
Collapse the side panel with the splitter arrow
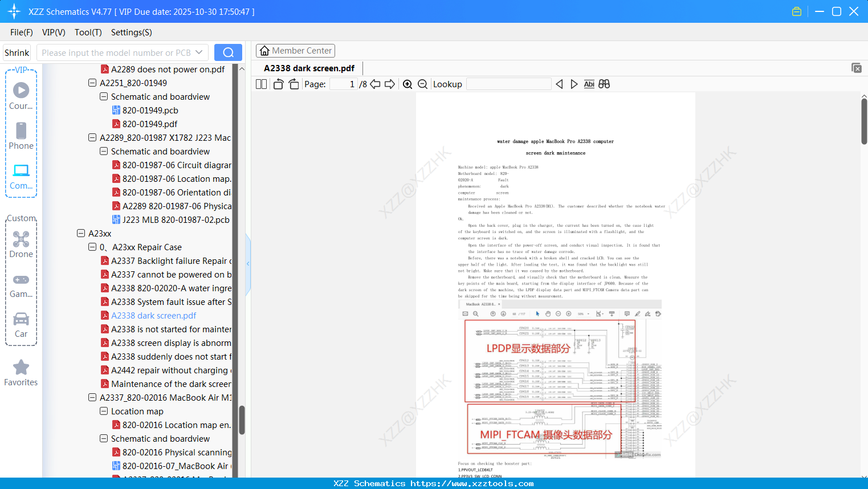point(248,264)
